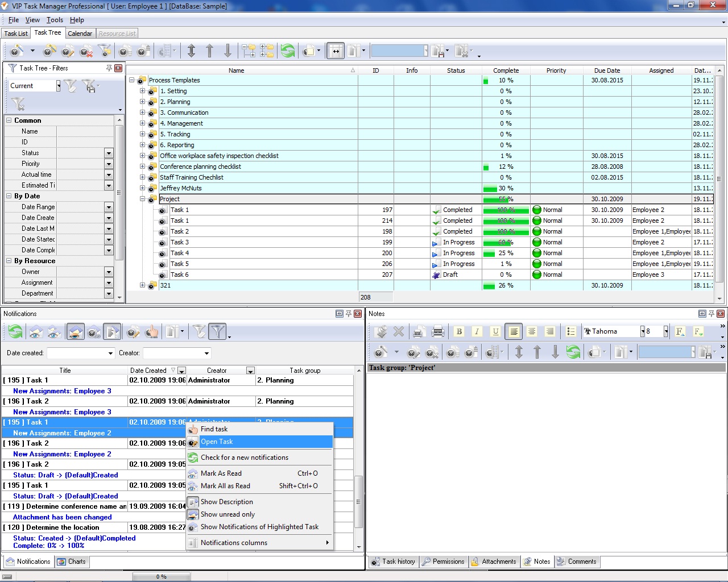Toggle Bold formatting in Notes toolbar

pyautogui.click(x=459, y=331)
